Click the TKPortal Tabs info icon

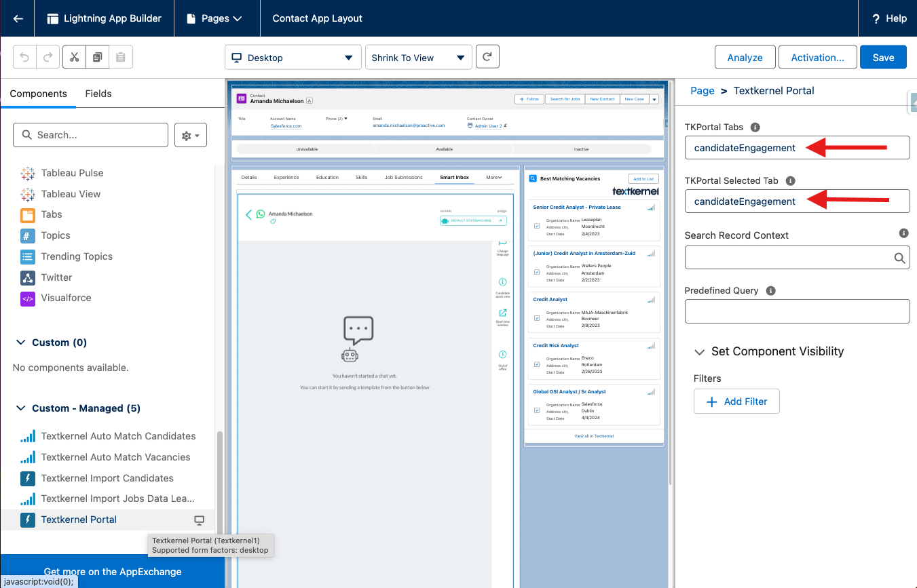pos(755,127)
